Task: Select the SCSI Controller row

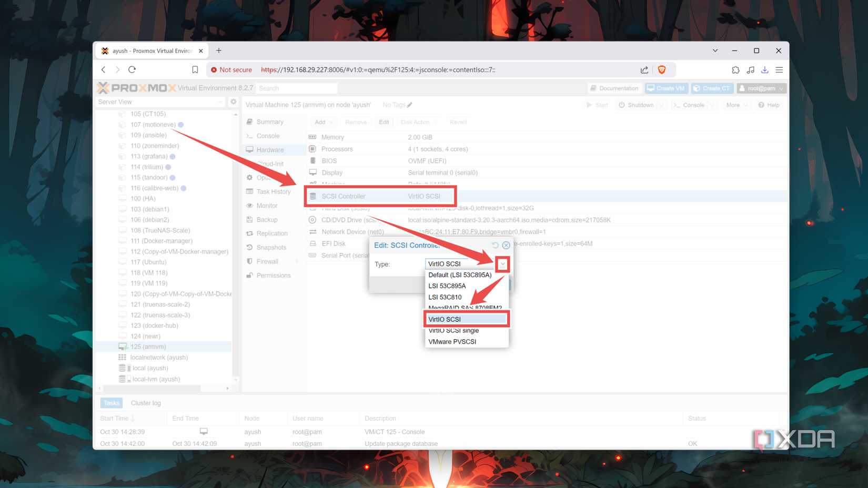Action: (547, 196)
